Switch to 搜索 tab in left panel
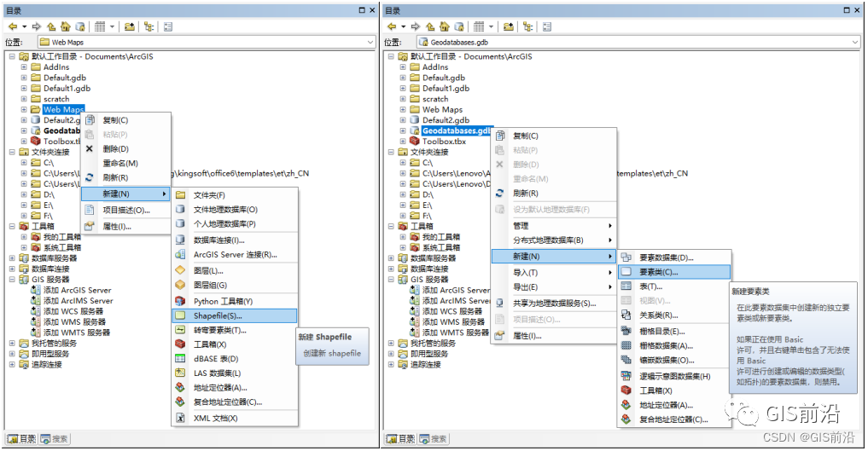868x451 pixels. [55, 439]
